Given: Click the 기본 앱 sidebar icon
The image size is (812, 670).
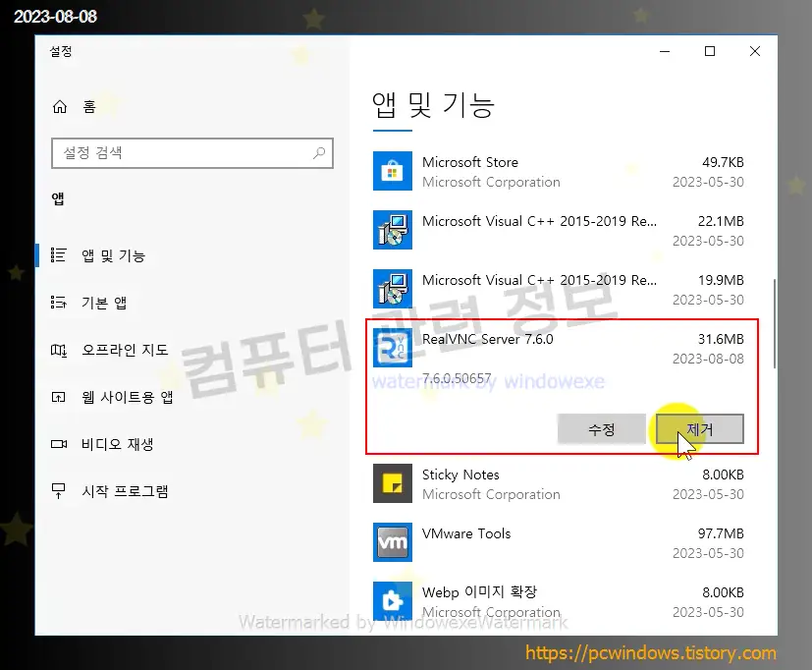Looking at the screenshot, I should tap(58, 303).
